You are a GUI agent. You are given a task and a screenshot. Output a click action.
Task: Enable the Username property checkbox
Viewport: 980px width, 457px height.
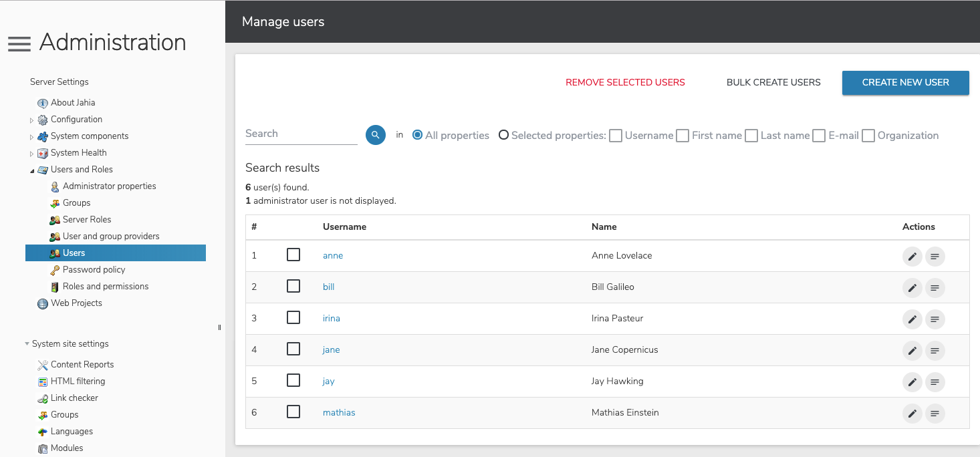pyautogui.click(x=616, y=136)
